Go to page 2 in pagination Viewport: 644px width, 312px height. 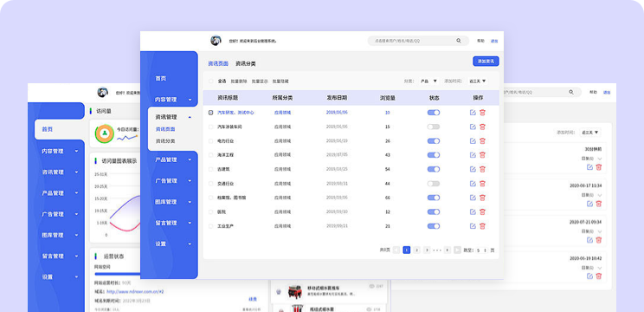[416, 250]
